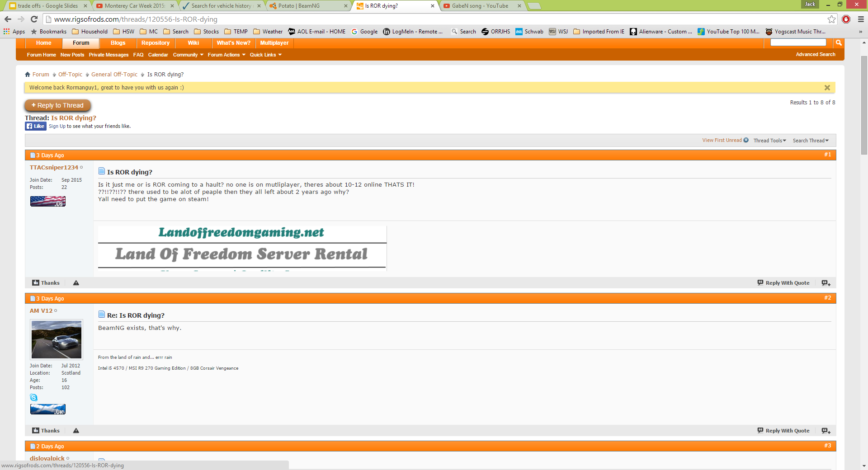Click the Landoffreedomgaming.net signature banner
This screenshot has width=868, height=470.
pyautogui.click(x=242, y=248)
